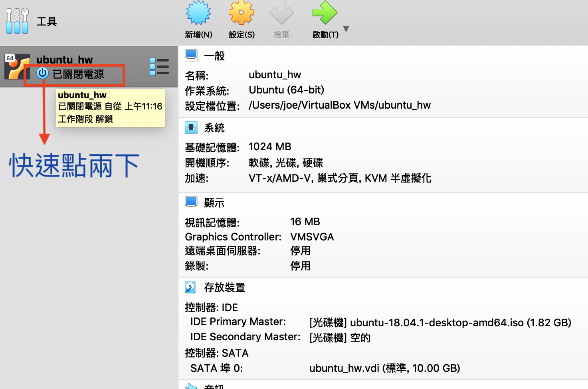Click the New (新增(N)) toolbar label
The height and width of the screenshot is (389, 588).
click(x=198, y=35)
